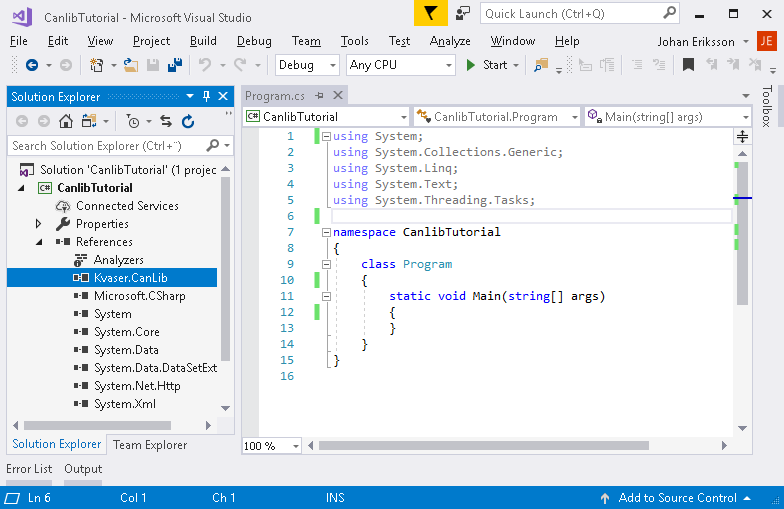
Task: Click the Open File folder icon
Action: [x=131, y=65]
